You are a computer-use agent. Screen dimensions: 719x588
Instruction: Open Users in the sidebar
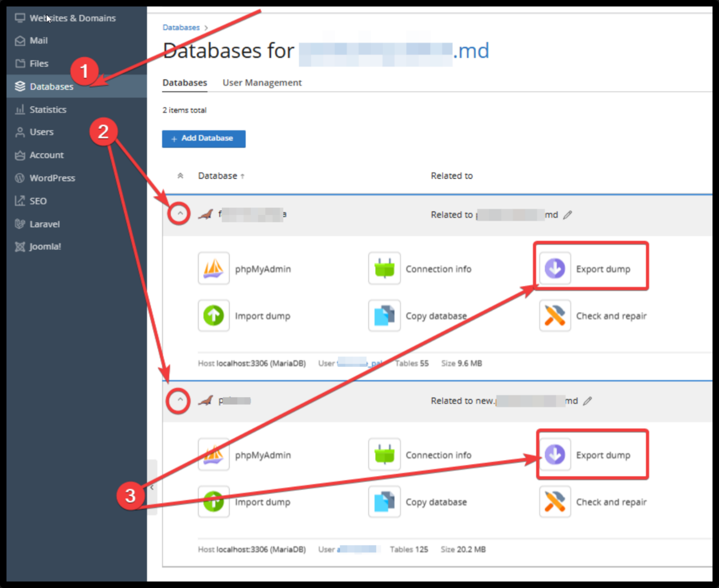tap(76, 132)
